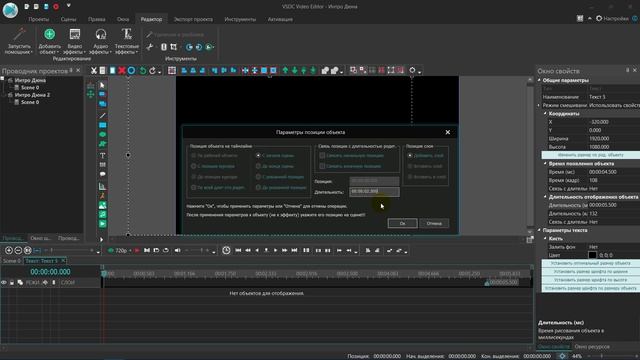
Task: Collapse the Кисть section
Action: pos(545,238)
